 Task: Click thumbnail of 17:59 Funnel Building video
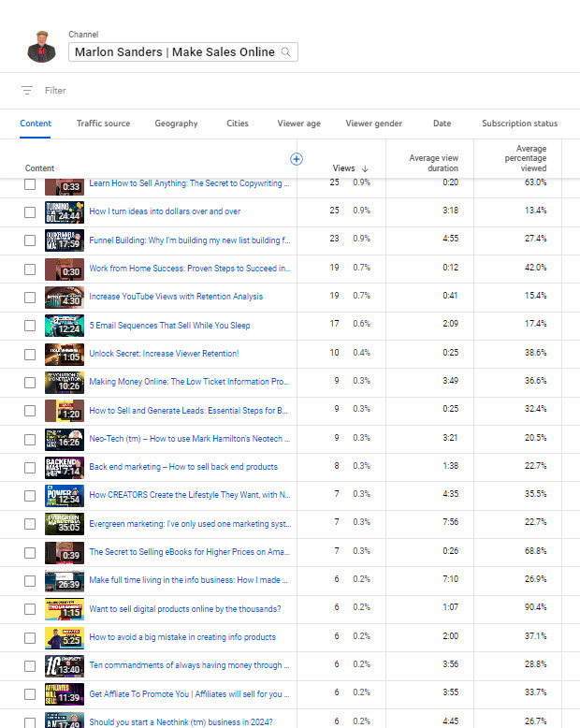pos(65,240)
